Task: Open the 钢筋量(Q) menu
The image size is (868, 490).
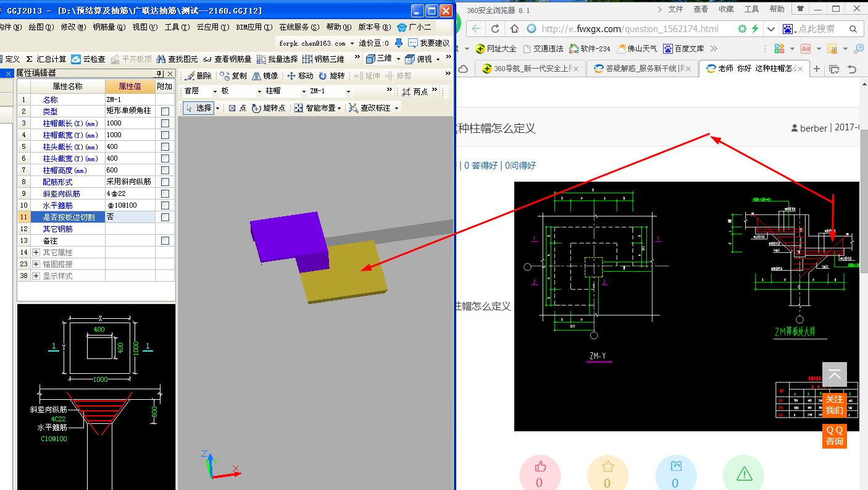Action: tap(109, 27)
